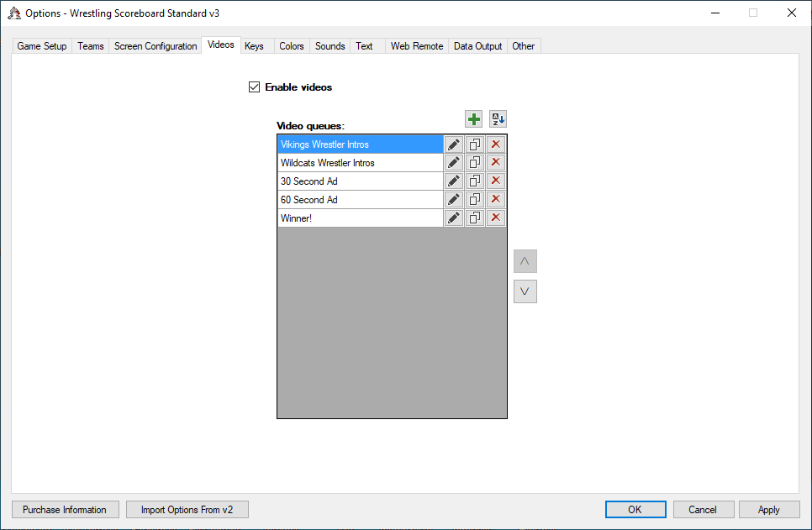This screenshot has height=530, width=812.
Task: Apply the current settings
Action: click(769, 509)
